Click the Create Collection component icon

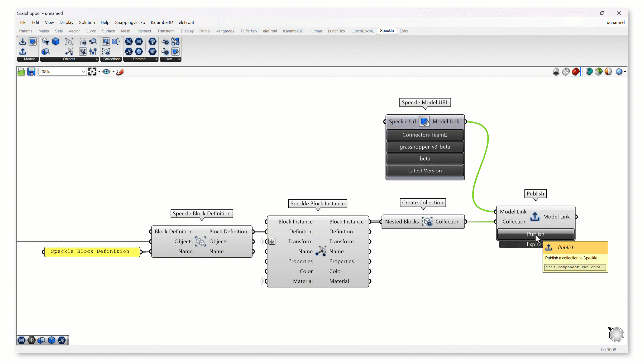(x=427, y=222)
